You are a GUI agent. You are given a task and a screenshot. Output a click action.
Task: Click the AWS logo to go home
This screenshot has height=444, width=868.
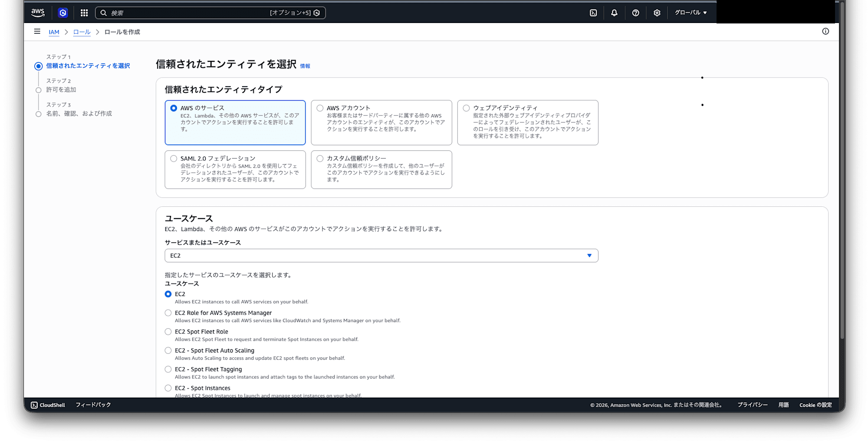pos(37,13)
